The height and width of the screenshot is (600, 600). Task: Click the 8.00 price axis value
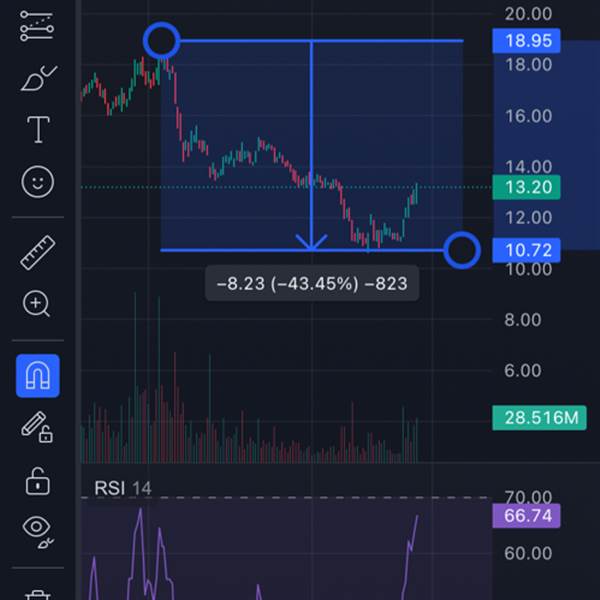[x=523, y=320]
